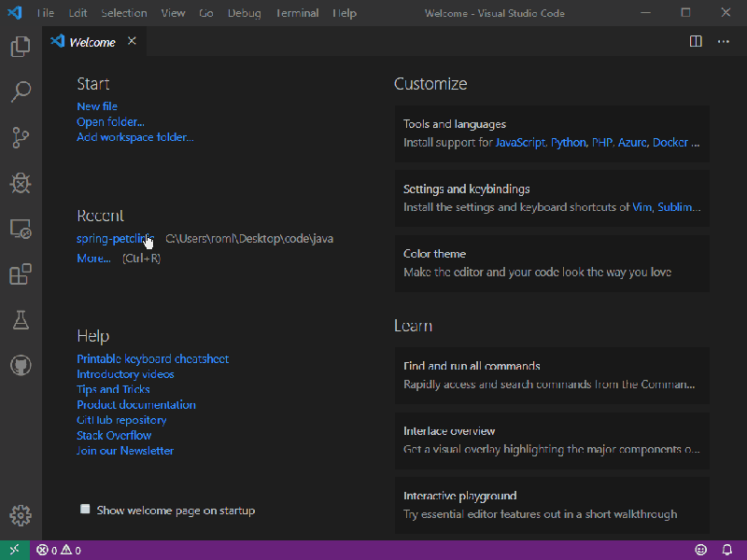Click the Debug icon in the activity bar
Screen dimensions: 747x560
(x=21, y=183)
